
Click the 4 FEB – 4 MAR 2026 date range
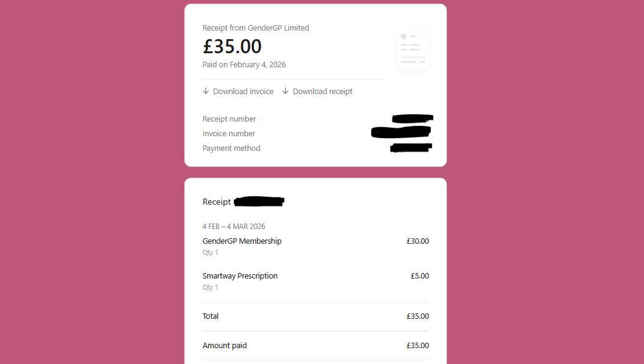pyautogui.click(x=234, y=227)
